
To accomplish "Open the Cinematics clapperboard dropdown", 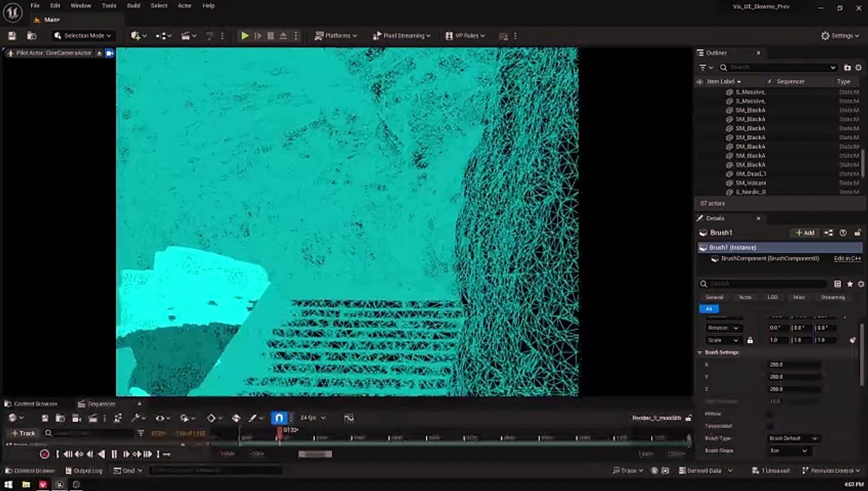I will click(x=189, y=35).
